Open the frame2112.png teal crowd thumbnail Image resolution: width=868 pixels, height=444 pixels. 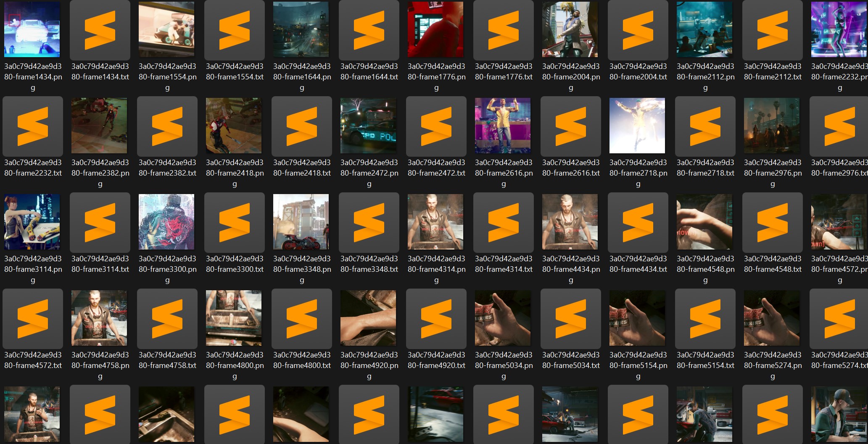pos(704,29)
